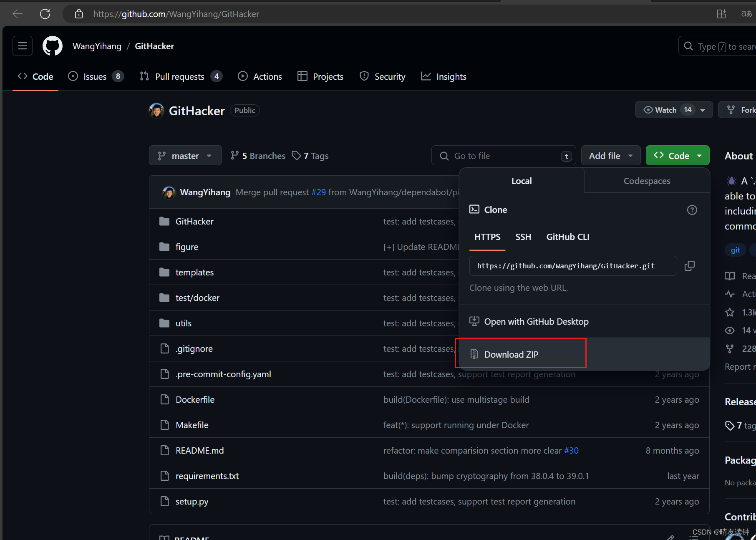Open the WangYihang owner link in header
The image size is (756, 540).
click(x=97, y=46)
